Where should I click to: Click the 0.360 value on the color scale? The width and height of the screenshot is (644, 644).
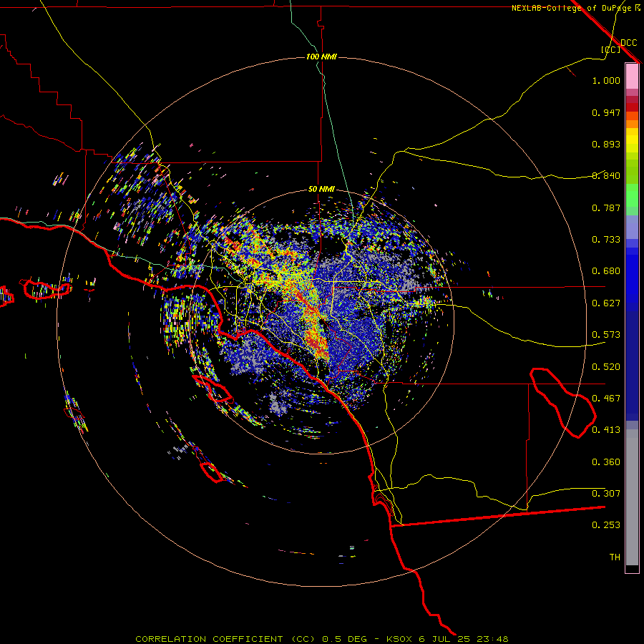pyautogui.click(x=606, y=462)
